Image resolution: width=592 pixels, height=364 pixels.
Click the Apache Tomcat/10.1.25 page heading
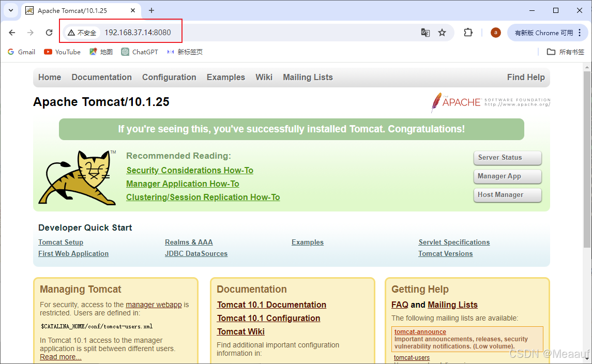pyautogui.click(x=101, y=102)
